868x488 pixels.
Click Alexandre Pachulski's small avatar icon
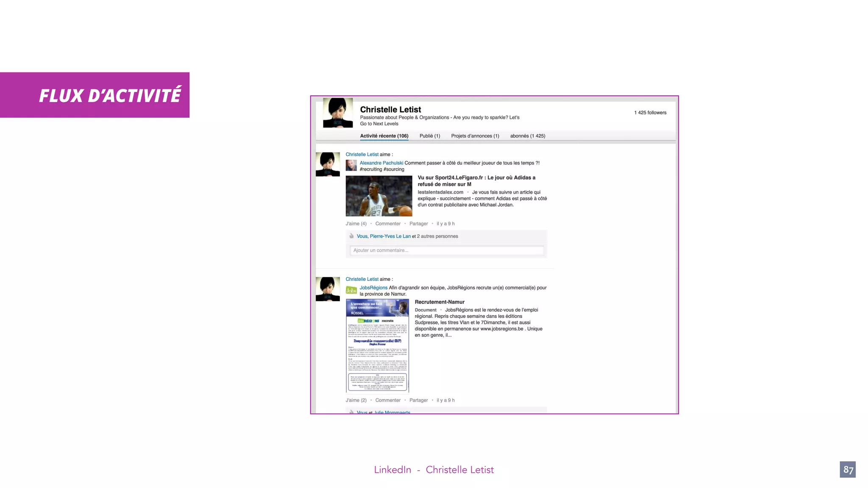coord(351,165)
